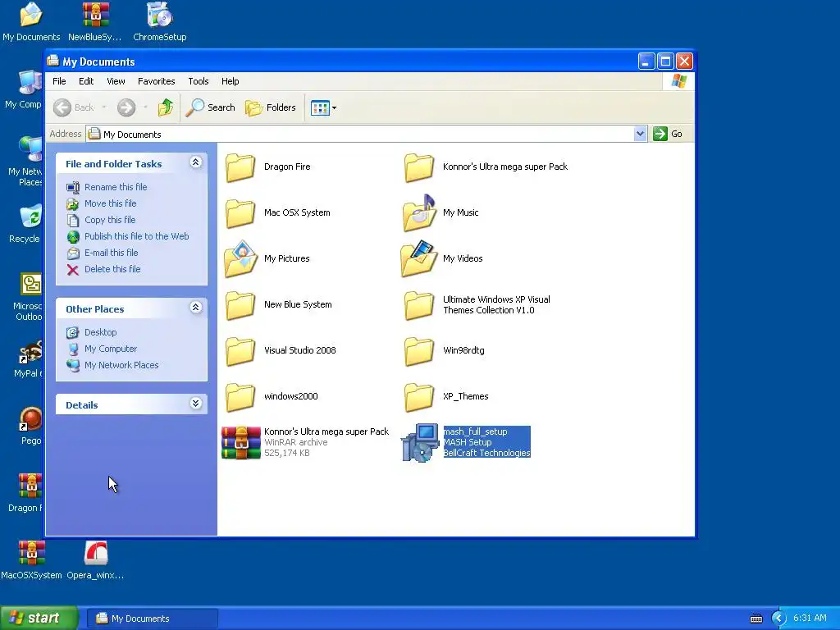The height and width of the screenshot is (630, 840).
Task: Click the Forward navigation arrow
Action: click(x=126, y=107)
